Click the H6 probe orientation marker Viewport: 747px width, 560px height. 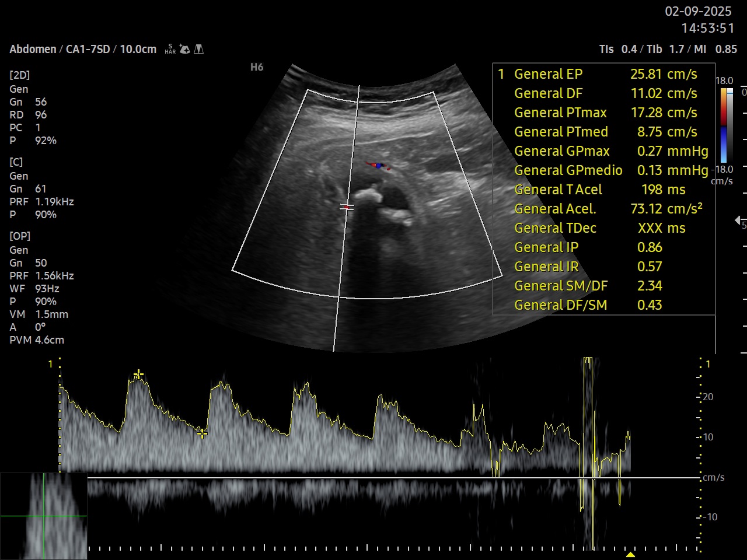257,67
